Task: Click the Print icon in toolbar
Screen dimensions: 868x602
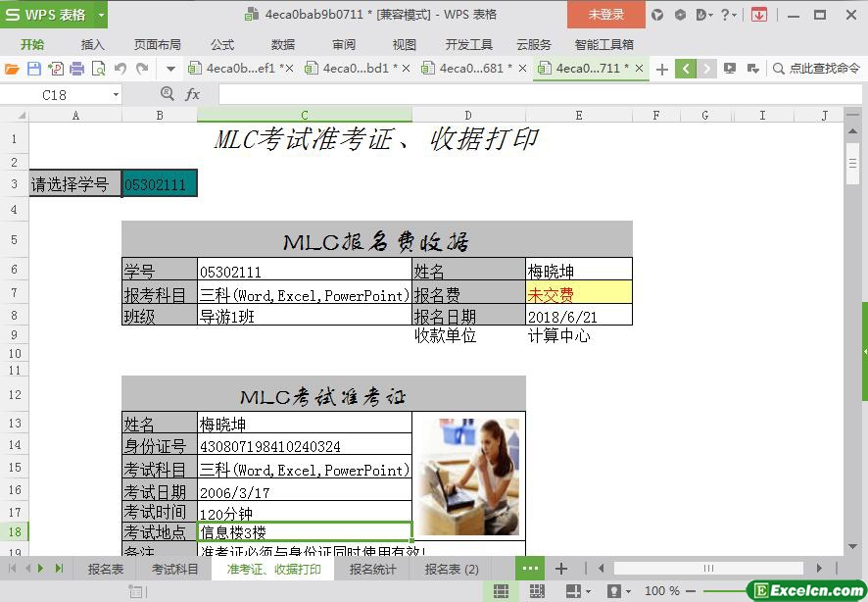Action: (76, 69)
